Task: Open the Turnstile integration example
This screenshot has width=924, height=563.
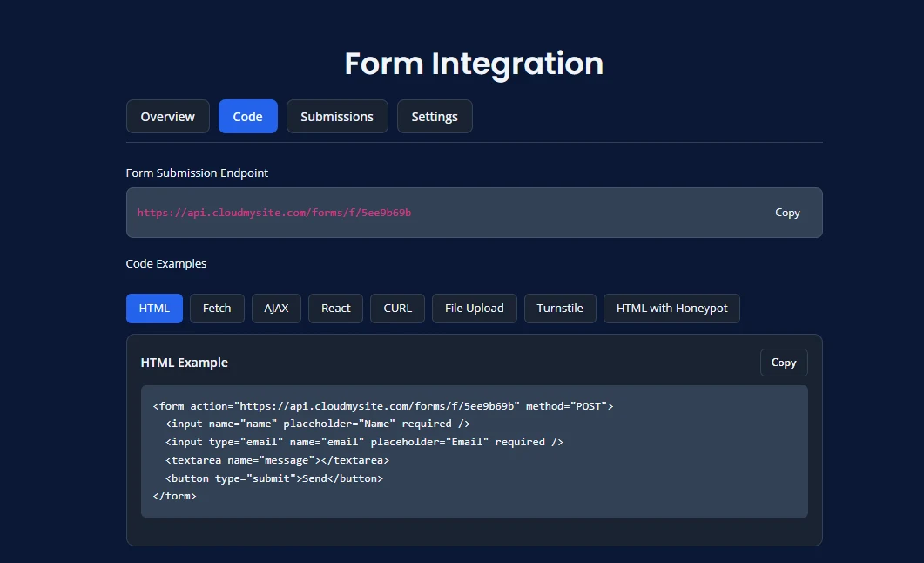Action: tap(560, 308)
